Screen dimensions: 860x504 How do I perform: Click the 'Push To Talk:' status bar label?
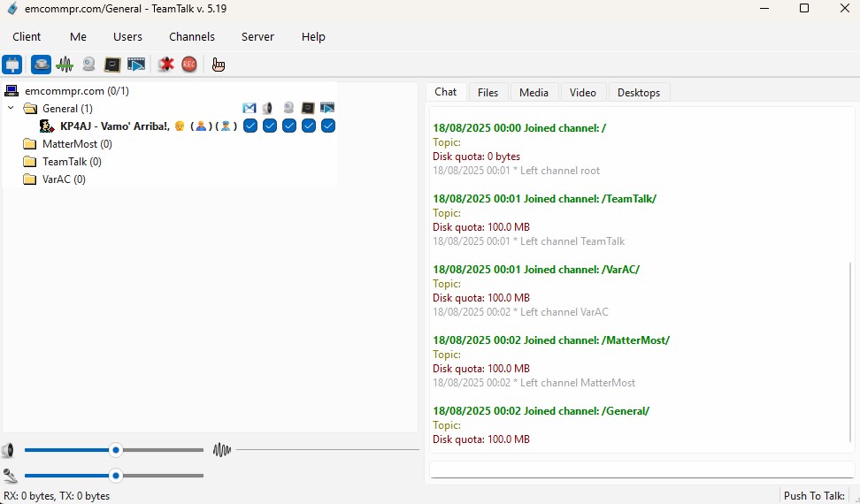[x=814, y=496]
